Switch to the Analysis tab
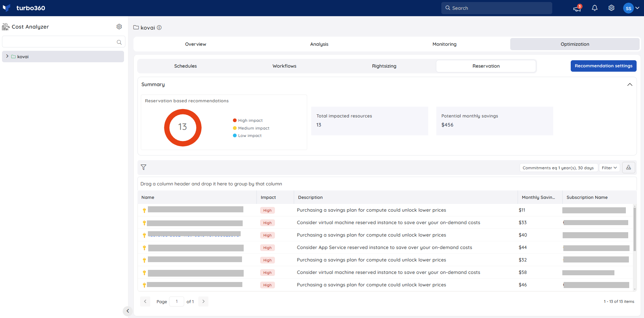The image size is (644, 318). (x=319, y=44)
